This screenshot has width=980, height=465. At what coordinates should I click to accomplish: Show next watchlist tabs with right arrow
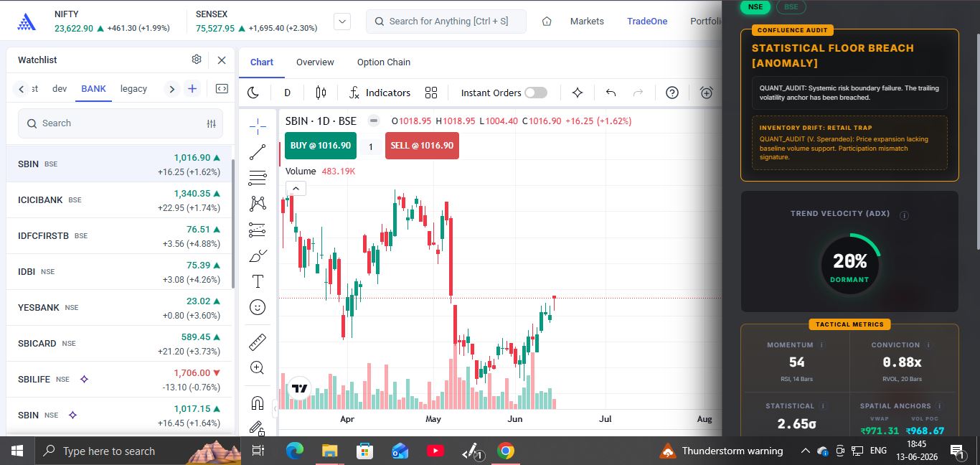coord(171,89)
